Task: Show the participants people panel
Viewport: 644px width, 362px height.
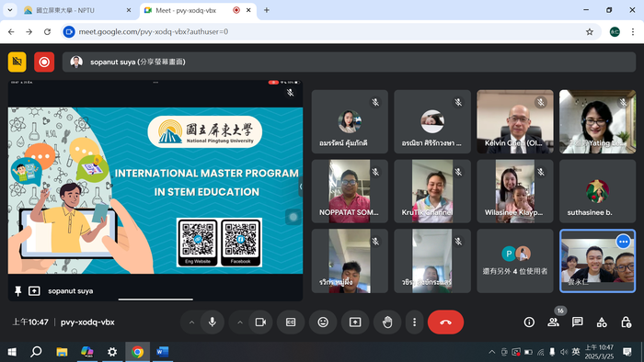Action: pos(553,322)
